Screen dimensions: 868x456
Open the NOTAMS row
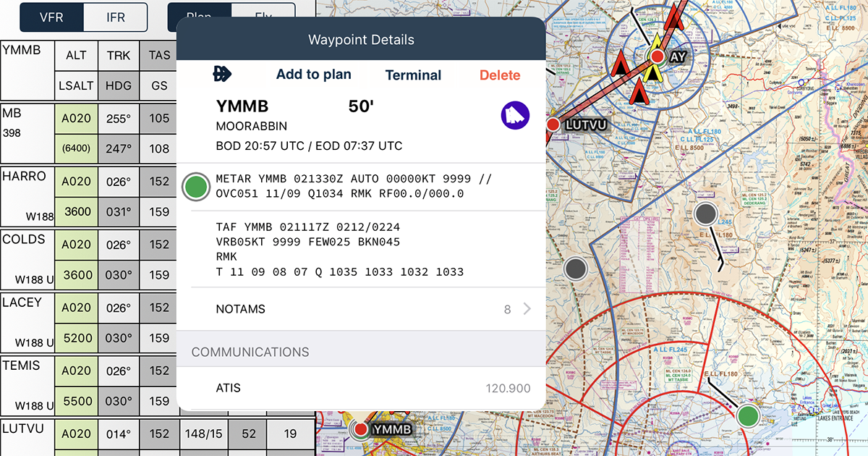click(362, 309)
